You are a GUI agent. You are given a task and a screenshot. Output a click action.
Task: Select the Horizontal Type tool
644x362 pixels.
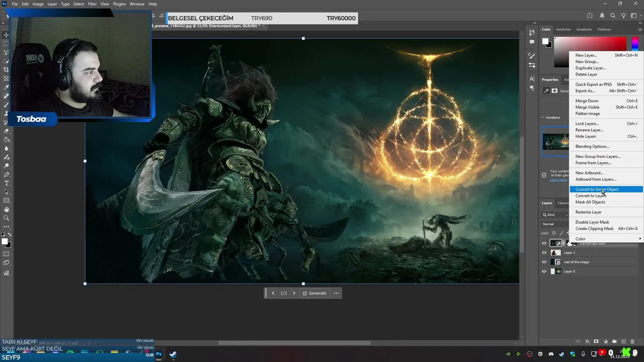pyautogui.click(x=7, y=183)
